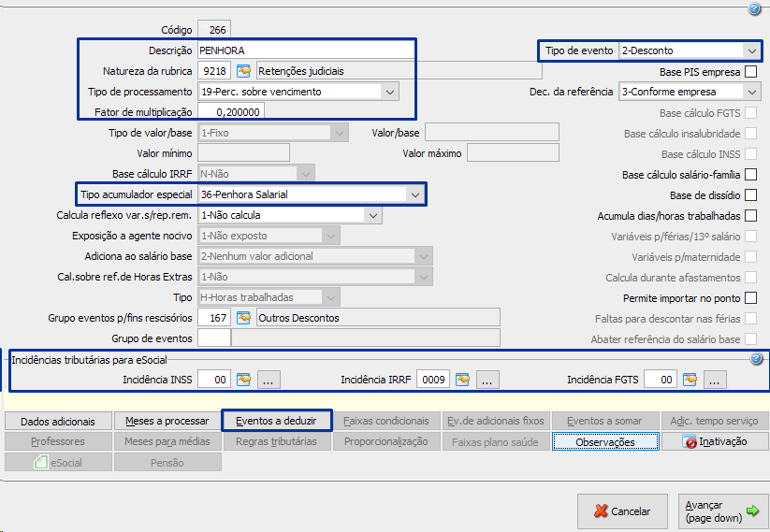770x532 pixels.
Task: Click the Regras tributárias button
Action: [277, 441]
